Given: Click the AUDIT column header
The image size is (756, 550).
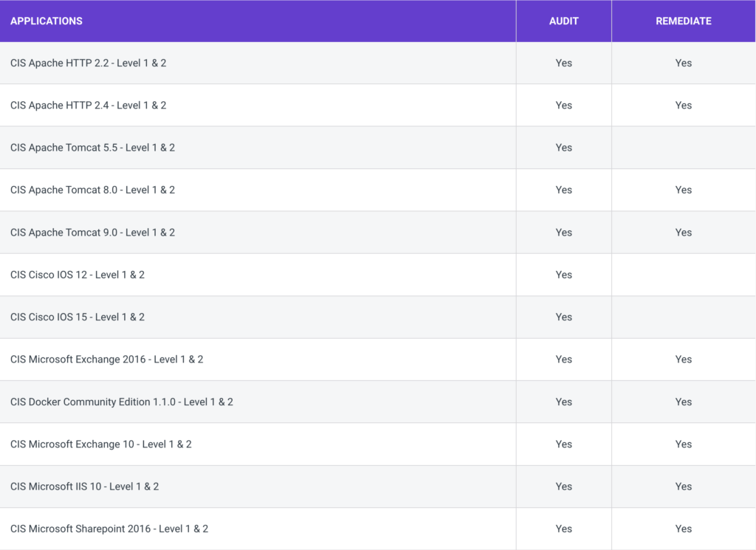Looking at the screenshot, I should (x=563, y=21).
